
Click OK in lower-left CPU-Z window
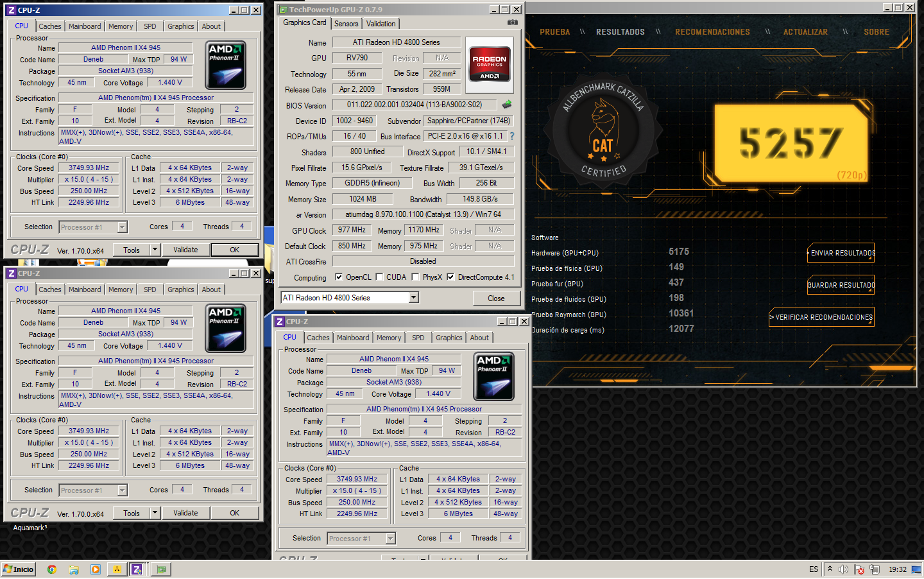pos(235,513)
